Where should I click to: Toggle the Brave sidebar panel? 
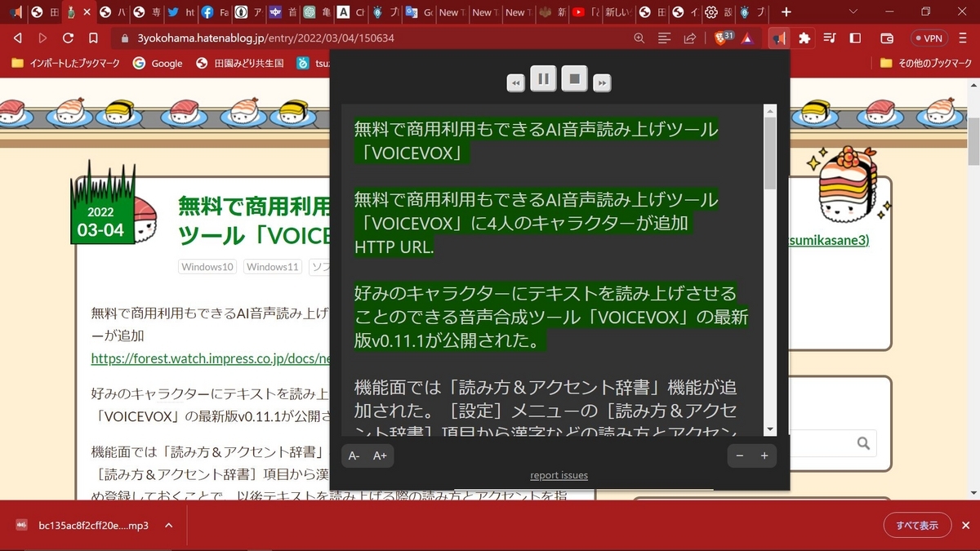click(855, 38)
